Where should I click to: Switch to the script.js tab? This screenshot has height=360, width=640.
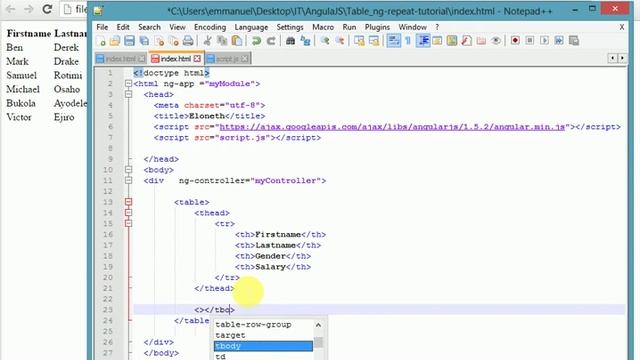[227, 59]
